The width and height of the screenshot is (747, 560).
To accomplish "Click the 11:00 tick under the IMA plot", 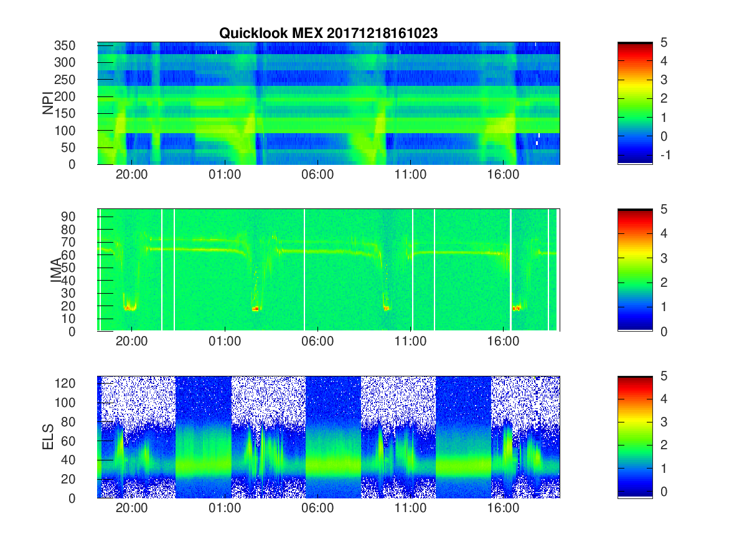I will coord(411,342).
